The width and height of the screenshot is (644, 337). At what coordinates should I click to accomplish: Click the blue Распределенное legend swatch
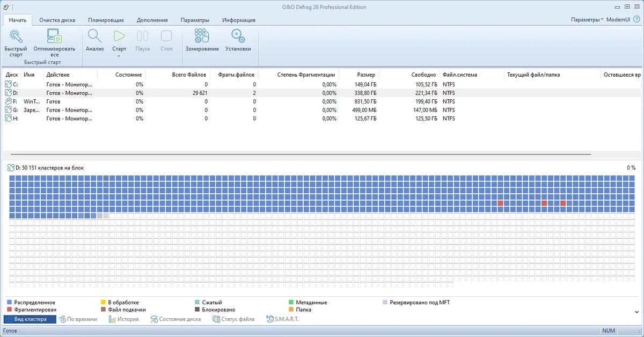10,303
